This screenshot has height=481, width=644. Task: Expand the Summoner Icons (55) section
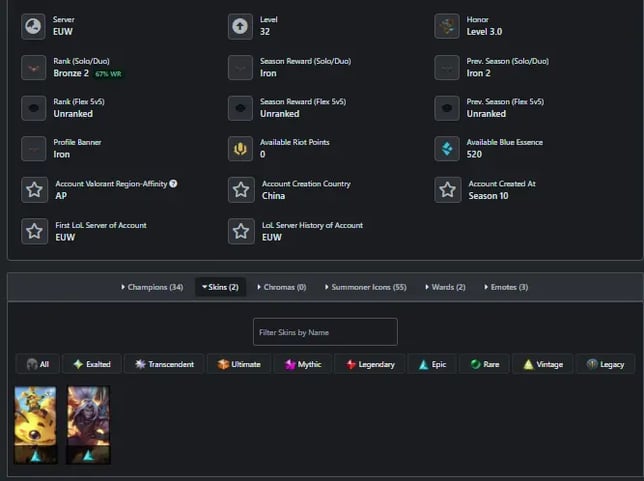[x=366, y=288]
